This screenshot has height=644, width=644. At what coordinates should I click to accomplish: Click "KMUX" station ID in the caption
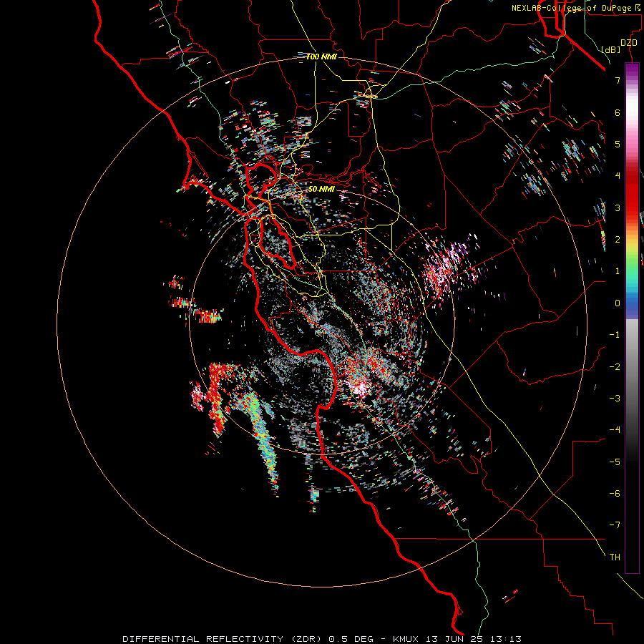(x=406, y=639)
